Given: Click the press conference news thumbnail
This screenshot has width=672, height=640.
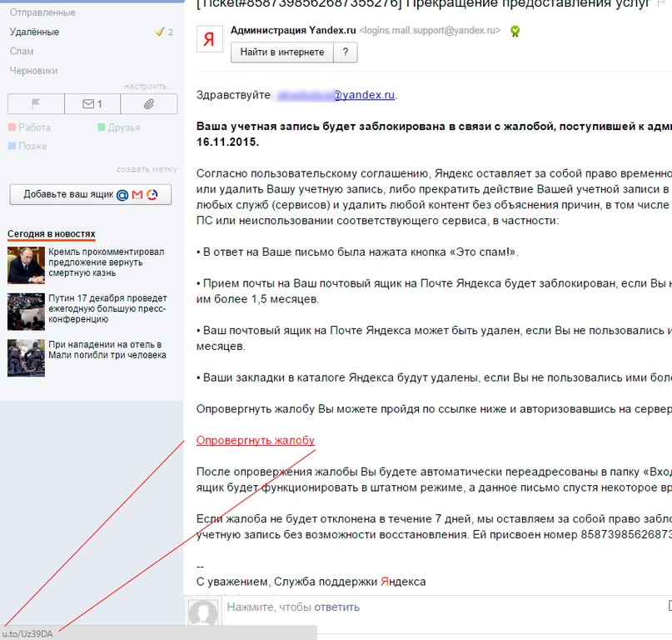Looking at the screenshot, I should (x=26, y=312).
